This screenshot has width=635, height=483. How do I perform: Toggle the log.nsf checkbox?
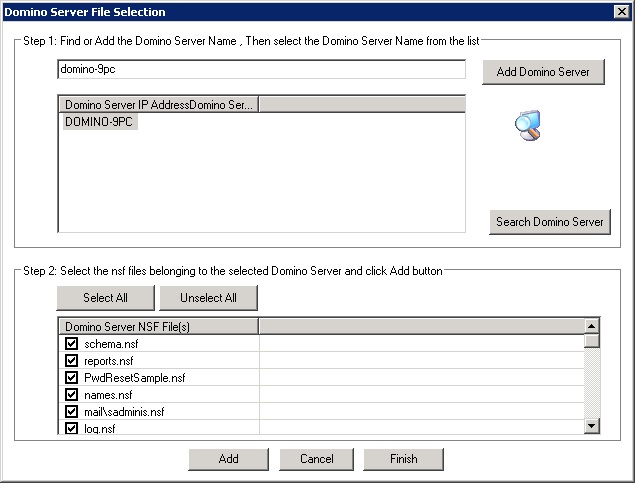point(71,428)
